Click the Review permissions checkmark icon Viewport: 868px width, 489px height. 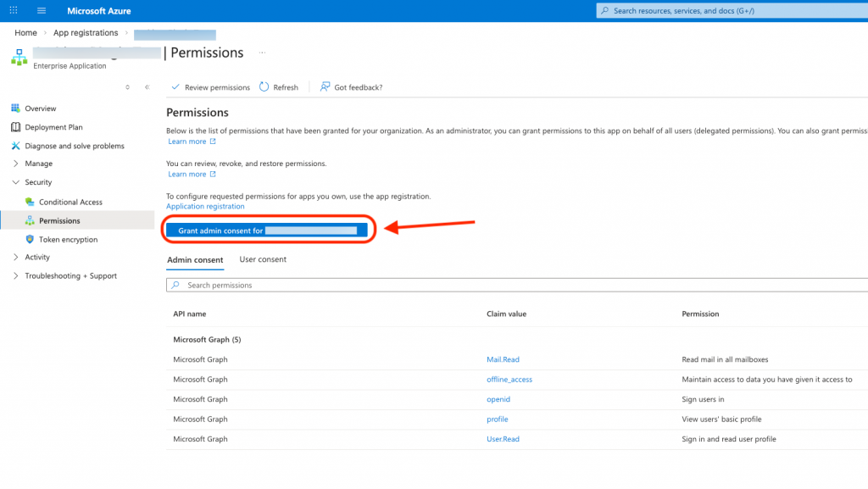(x=175, y=86)
